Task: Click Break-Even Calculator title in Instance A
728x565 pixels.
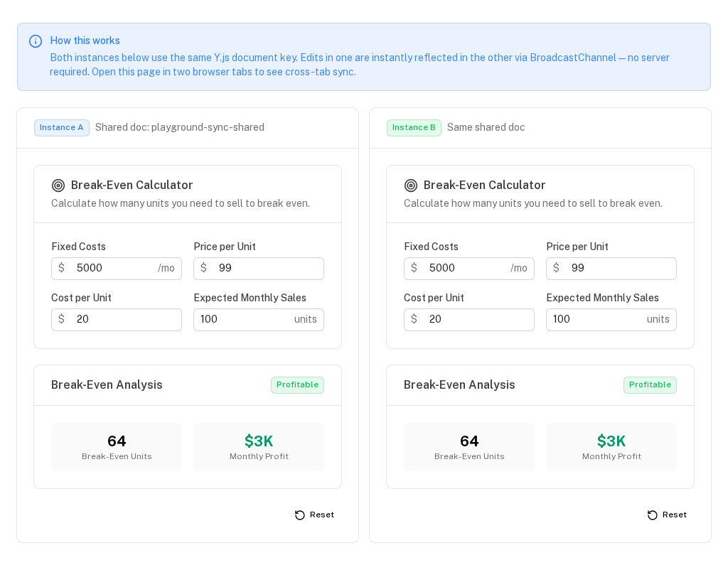Action: pos(132,185)
